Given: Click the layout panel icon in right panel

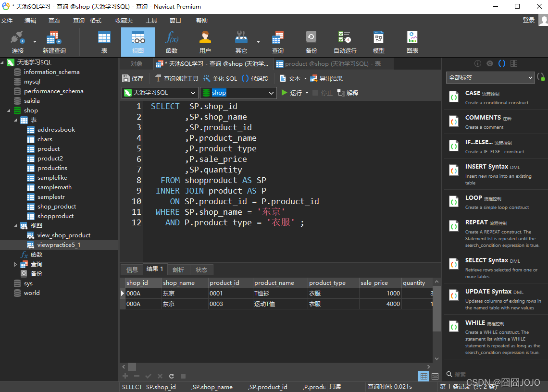Looking at the screenshot, I should pos(514,63).
